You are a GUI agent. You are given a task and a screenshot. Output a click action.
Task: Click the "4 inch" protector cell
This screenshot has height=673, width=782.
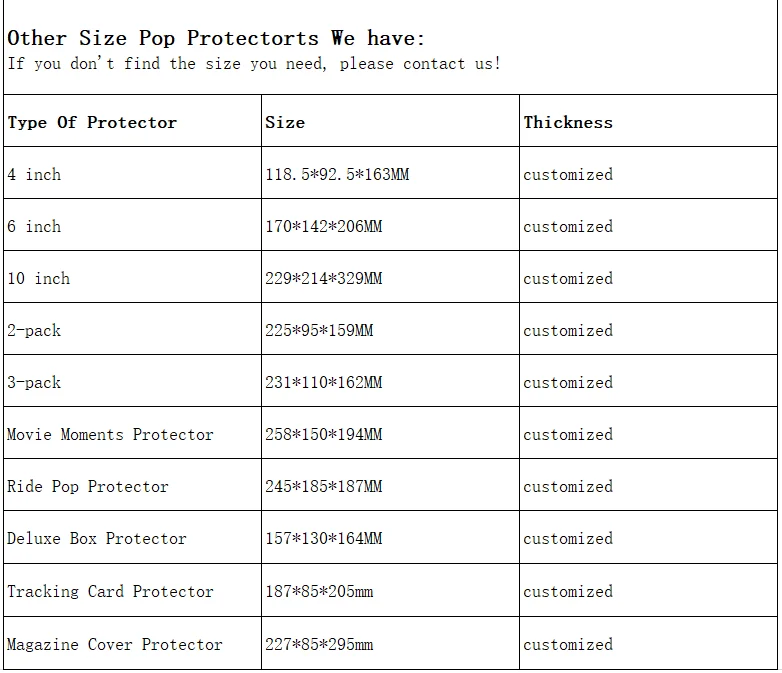[x=34, y=175]
